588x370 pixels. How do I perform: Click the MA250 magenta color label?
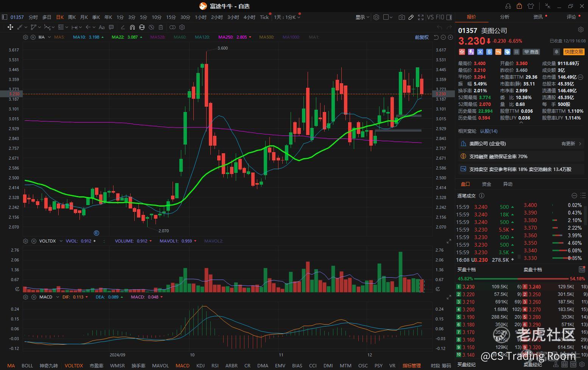[226, 37]
